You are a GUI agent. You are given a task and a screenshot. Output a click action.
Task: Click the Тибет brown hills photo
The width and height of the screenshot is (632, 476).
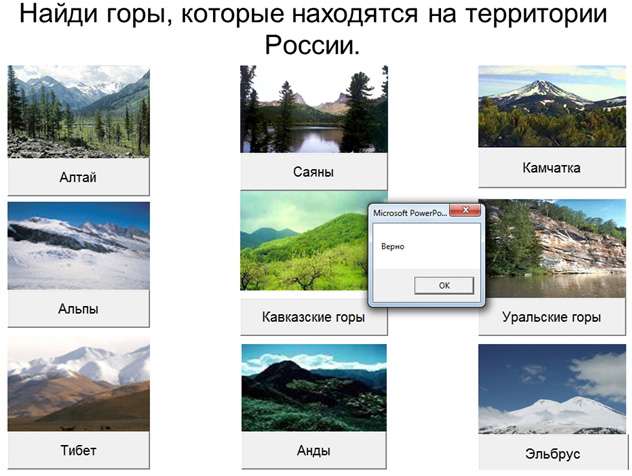pyautogui.click(x=79, y=384)
